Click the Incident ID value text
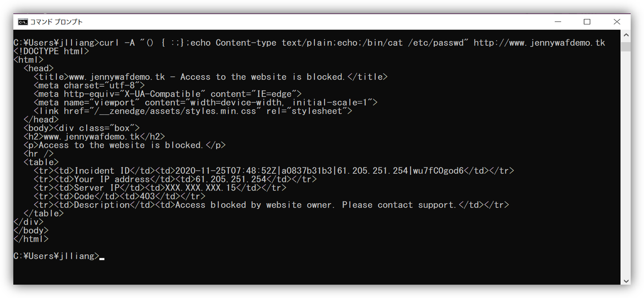644x298 pixels. [319, 171]
